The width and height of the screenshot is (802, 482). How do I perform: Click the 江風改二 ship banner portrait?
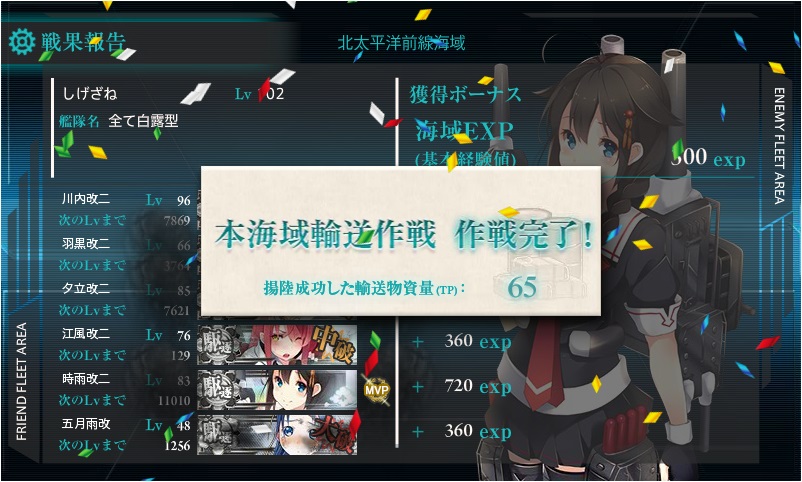pos(277,345)
